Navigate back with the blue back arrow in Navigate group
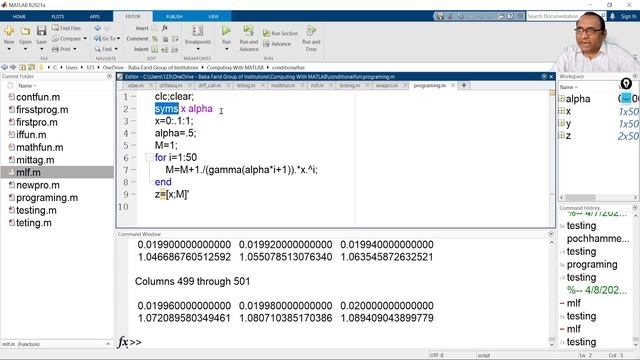 pyautogui.click(x=98, y=28)
